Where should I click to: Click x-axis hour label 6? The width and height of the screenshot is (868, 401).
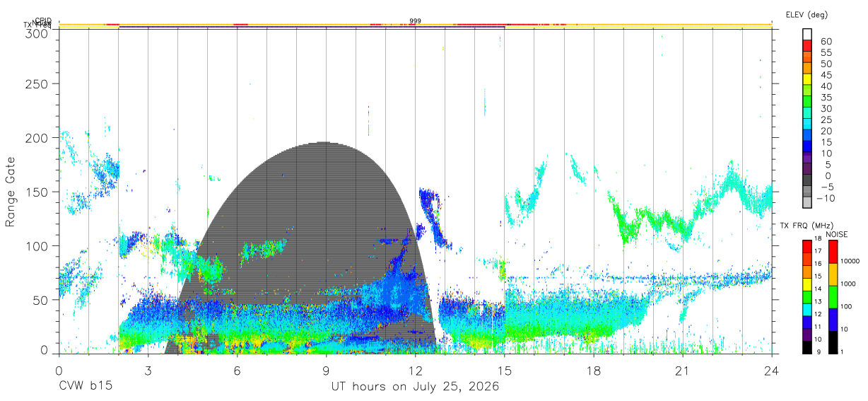(x=237, y=370)
